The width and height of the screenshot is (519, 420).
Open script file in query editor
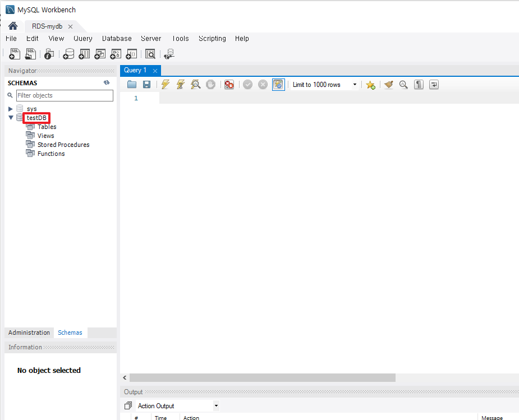[132, 85]
